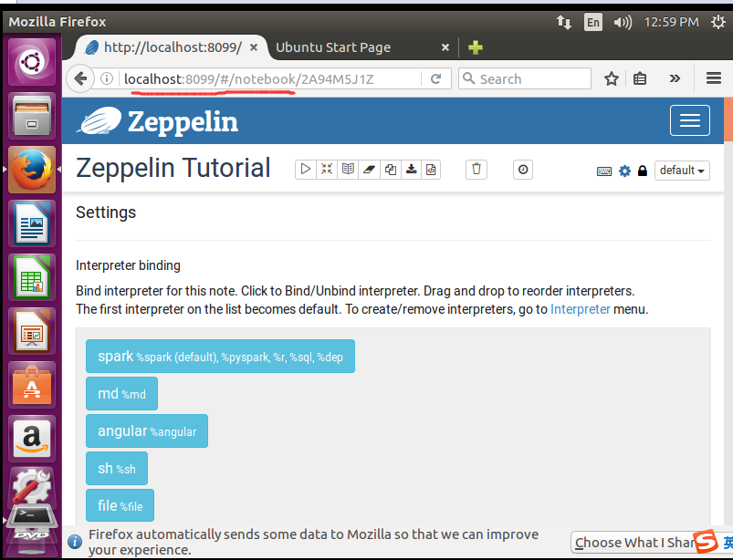The image size is (733, 560).
Task: Clone the notebook using the copy icon
Action: [390, 169]
